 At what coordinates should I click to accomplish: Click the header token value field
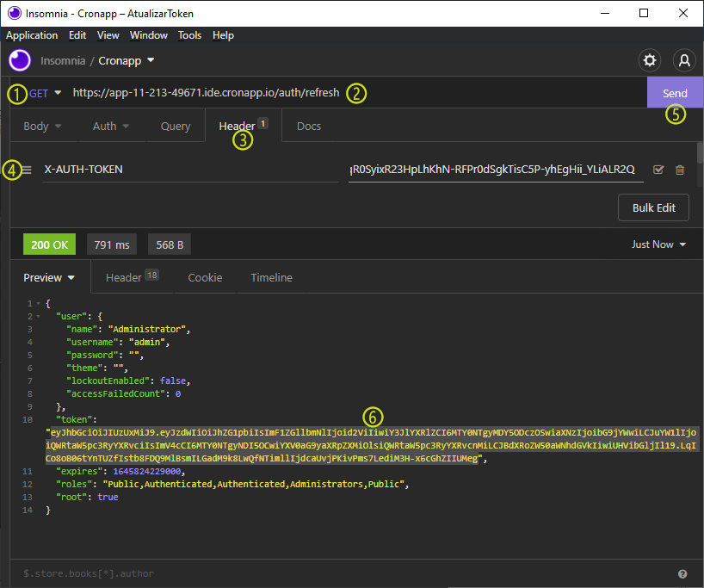pyautogui.click(x=496, y=170)
